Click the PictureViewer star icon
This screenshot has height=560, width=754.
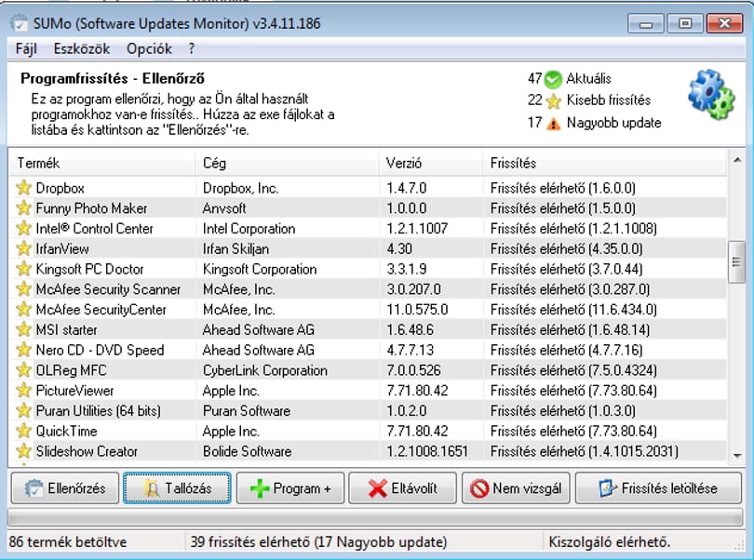(x=23, y=390)
